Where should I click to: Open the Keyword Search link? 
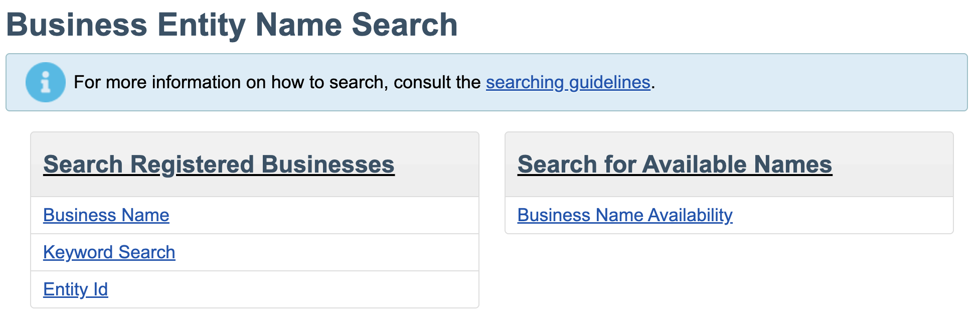[x=109, y=252]
